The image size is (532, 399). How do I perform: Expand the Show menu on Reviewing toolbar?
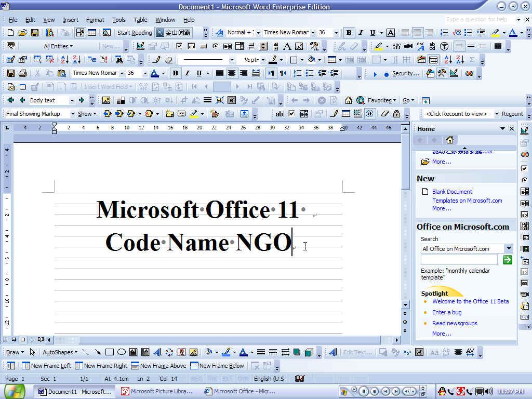pyautogui.click(x=87, y=114)
